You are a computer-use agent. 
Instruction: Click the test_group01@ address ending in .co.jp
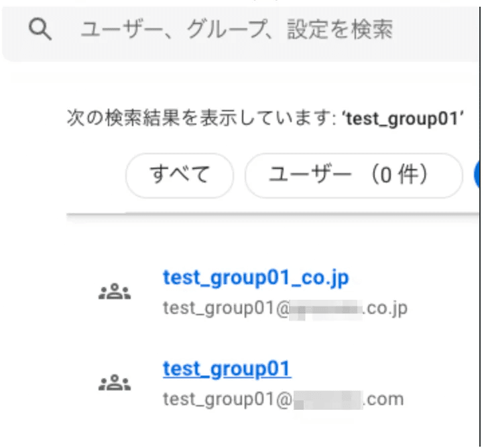pos(285,309)
